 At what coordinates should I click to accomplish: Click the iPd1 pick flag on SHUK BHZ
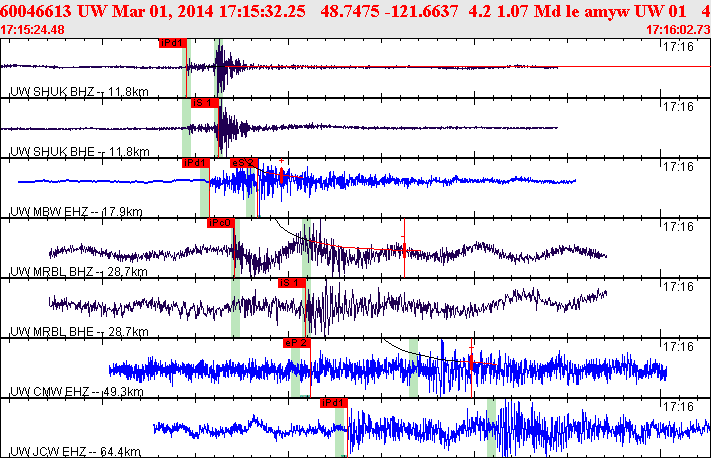(x=173, y=43)
